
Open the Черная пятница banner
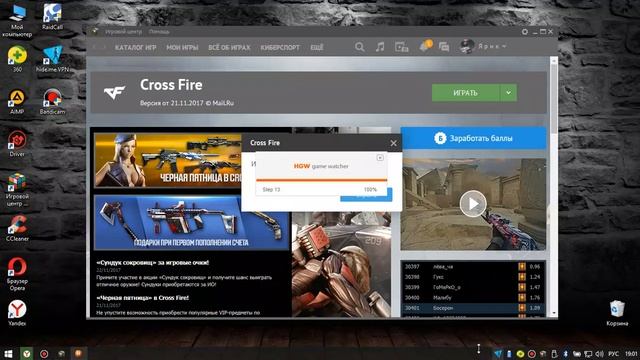[x=168, y=160]
